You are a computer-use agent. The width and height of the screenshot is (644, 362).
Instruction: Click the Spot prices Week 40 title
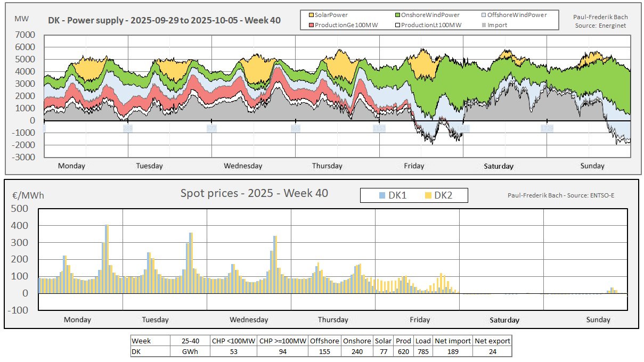pyautogui.click(x=255, y=193)
